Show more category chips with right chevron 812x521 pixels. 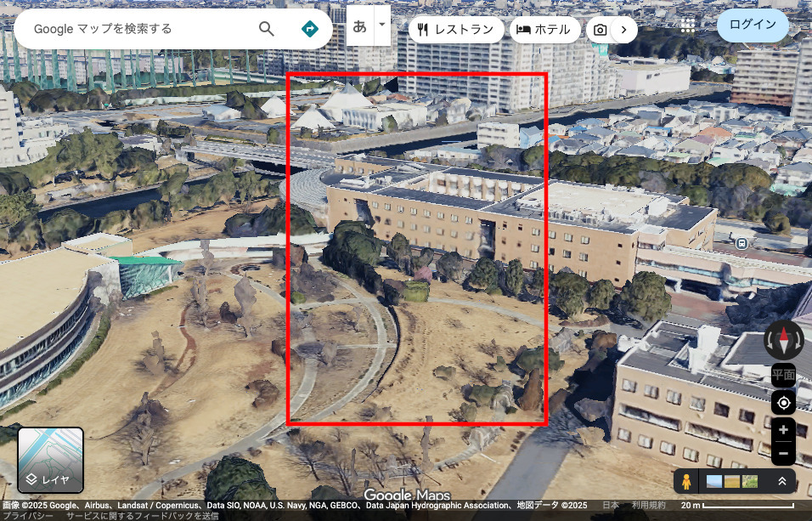(624, 30)
